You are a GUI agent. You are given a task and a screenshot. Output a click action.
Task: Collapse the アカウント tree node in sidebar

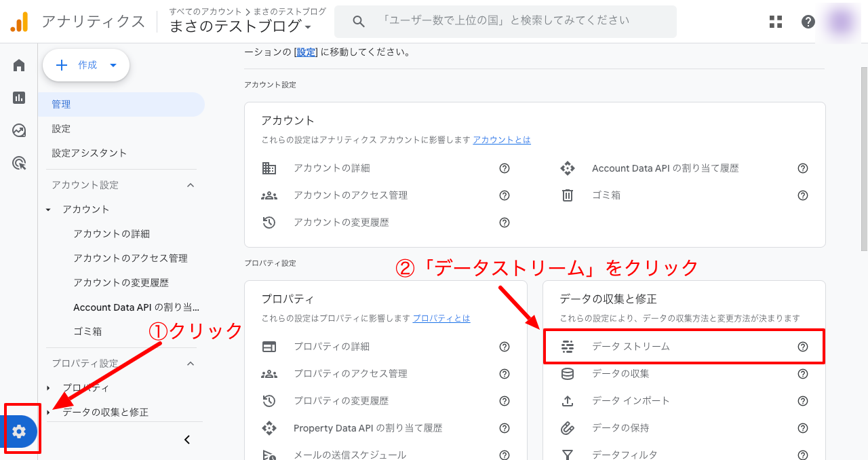[x=48, y=210]
